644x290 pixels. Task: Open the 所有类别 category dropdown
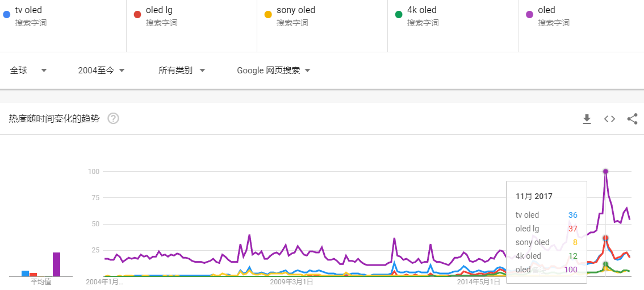(x=182, y=71)
